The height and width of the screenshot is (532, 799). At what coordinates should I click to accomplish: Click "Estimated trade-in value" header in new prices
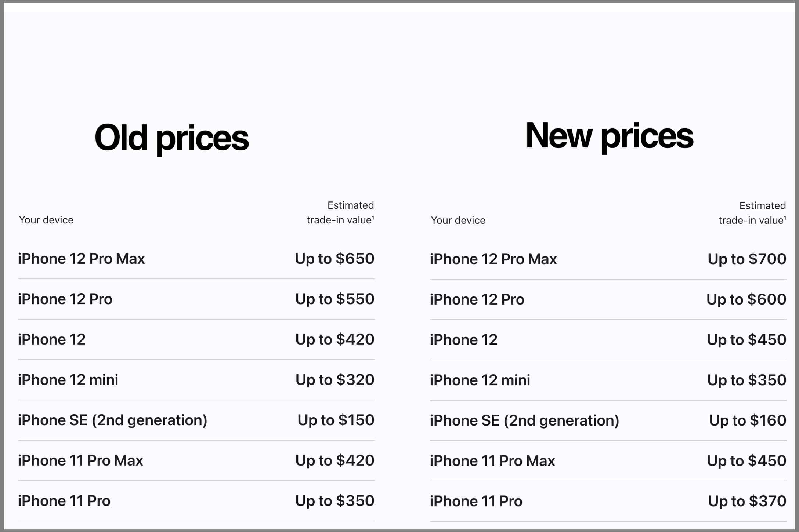pyautogui.click(x=752, y=213)
